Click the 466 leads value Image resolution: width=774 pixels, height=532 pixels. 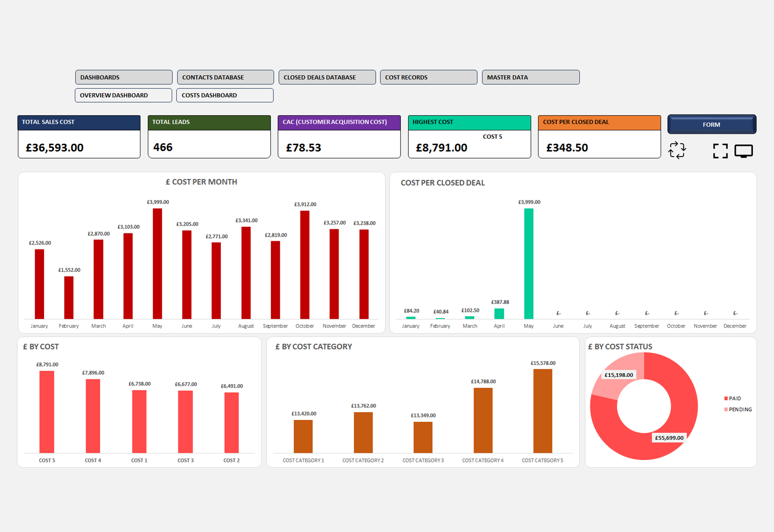tap(163, 147)
